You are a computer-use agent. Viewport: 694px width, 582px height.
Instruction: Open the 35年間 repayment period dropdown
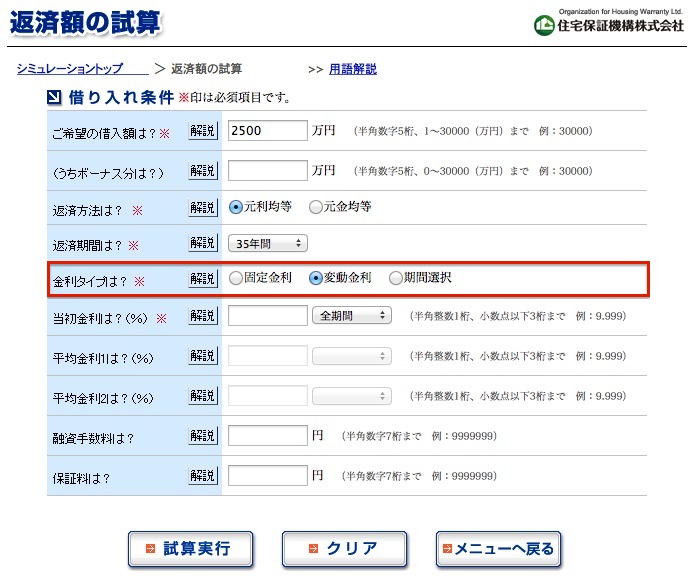click(268, 243)
